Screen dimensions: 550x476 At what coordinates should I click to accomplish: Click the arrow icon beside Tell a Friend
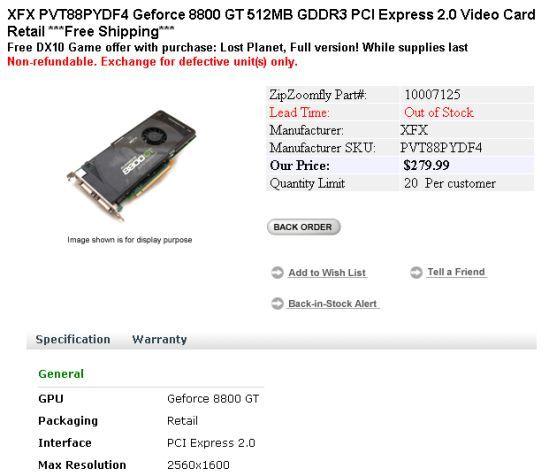pos(416,272)
